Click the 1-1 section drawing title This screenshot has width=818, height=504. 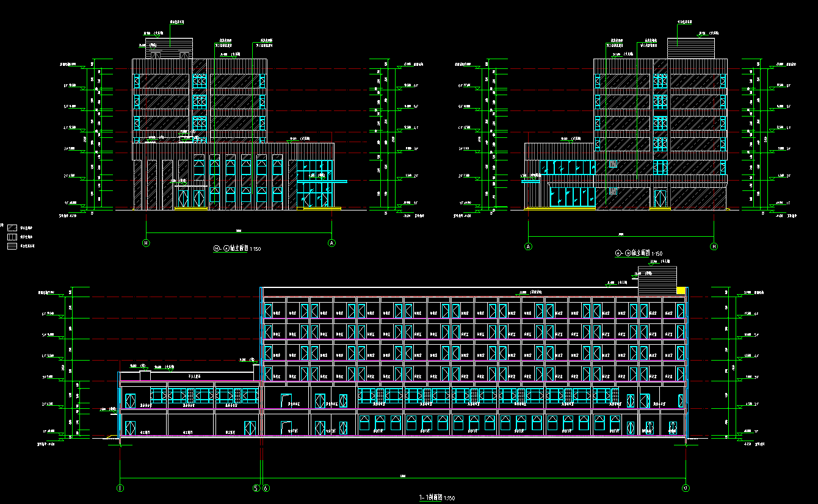[436, 499]
